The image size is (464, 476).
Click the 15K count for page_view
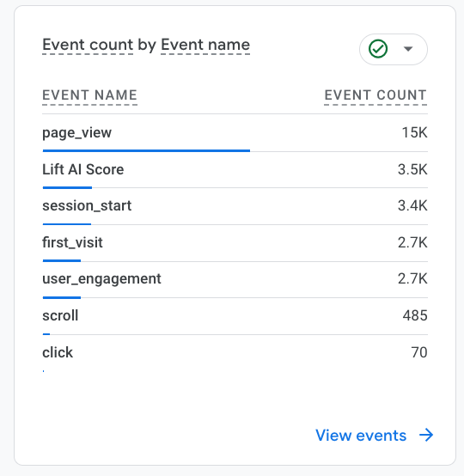(x=414, y=132)
